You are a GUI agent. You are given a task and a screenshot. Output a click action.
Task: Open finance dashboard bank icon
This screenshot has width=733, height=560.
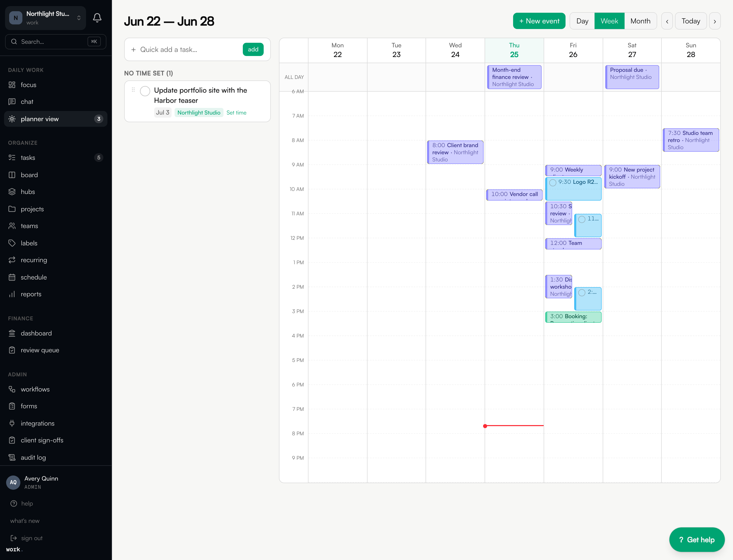pyautogui.click(x=12, y=333)
